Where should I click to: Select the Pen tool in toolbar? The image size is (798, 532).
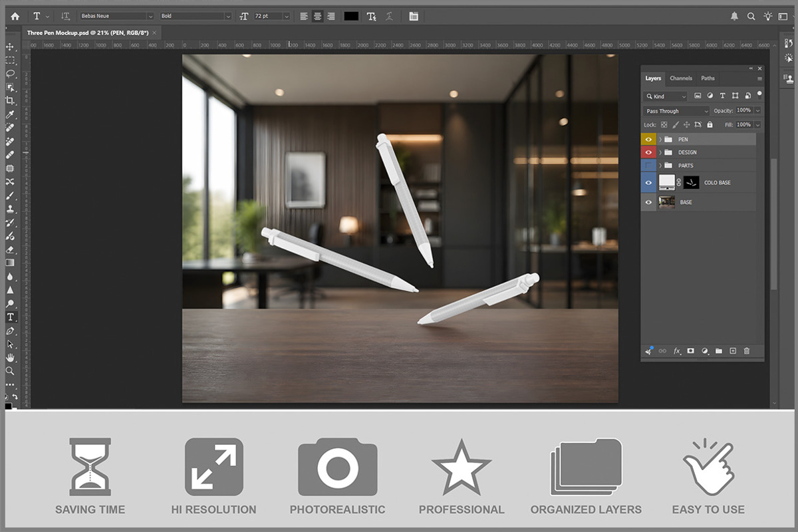[10, 331]
